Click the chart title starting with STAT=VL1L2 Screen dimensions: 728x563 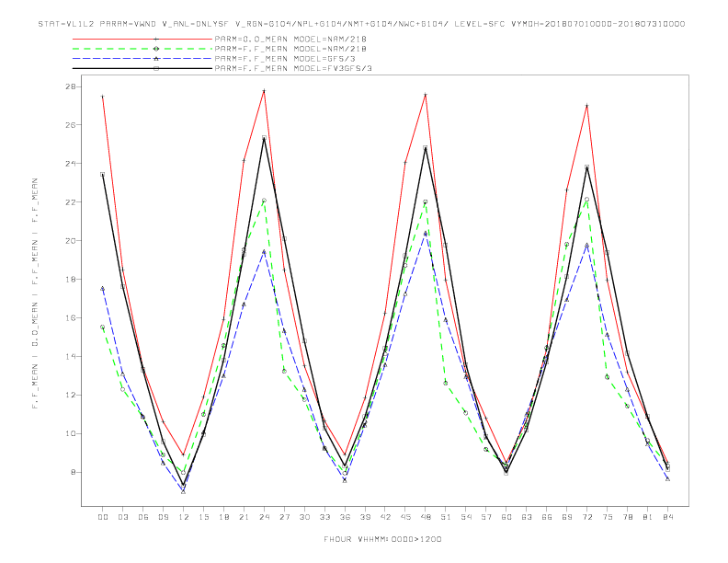point(361,24)
